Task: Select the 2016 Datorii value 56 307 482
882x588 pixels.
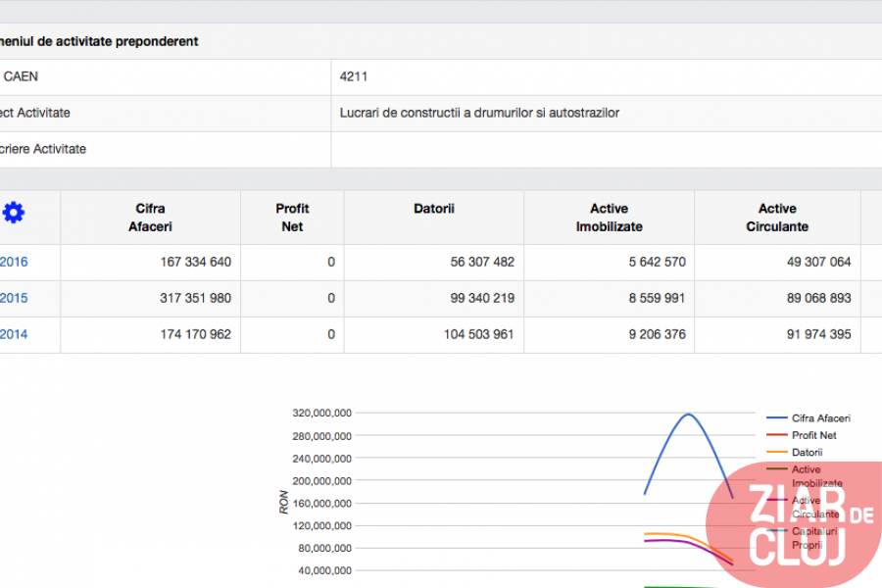Action: [x=482, y=262]
